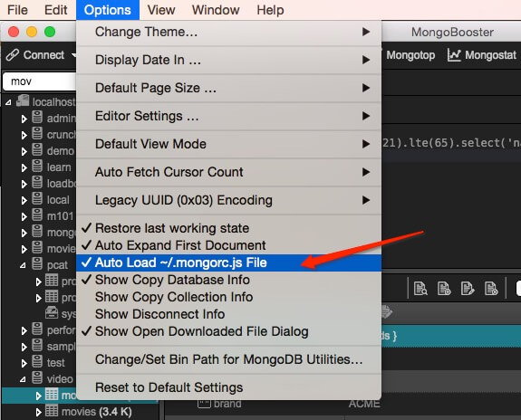The width and height of the screenshot is (521, 420).
Task: Click the editor line with lte(65).select
Action: (x=451, y=143)
